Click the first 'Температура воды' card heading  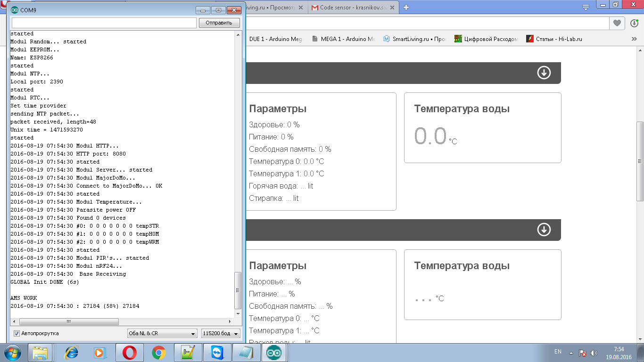point(462,109)
